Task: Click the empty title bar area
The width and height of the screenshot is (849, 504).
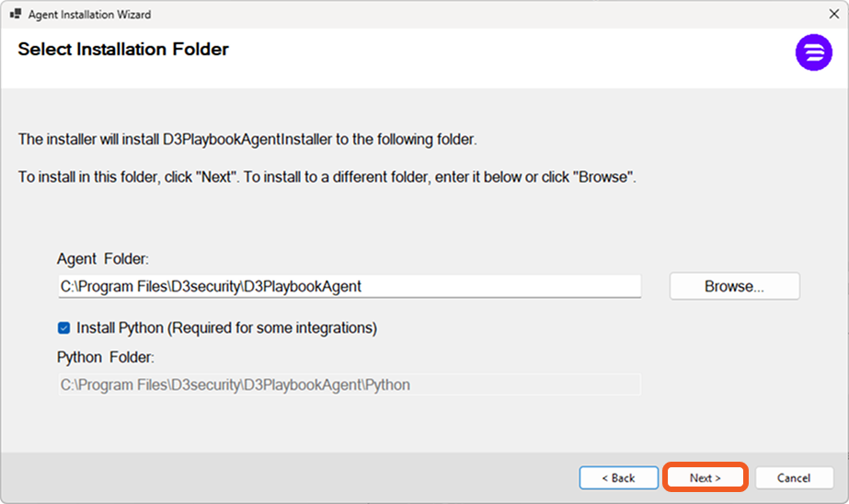Action: [x=460, y=15]
